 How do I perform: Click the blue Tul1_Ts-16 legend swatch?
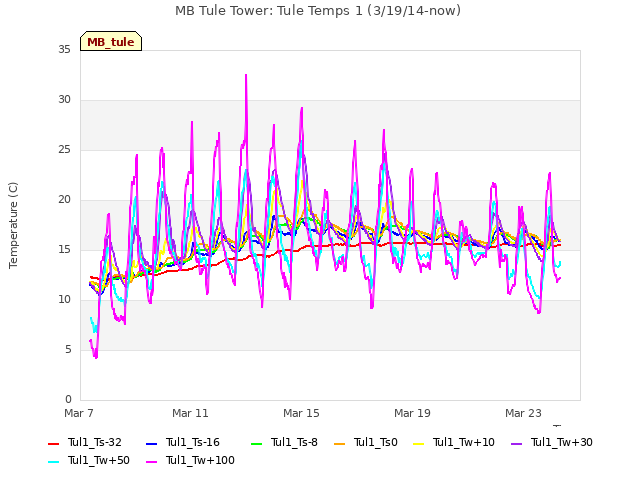pos(151,444)
